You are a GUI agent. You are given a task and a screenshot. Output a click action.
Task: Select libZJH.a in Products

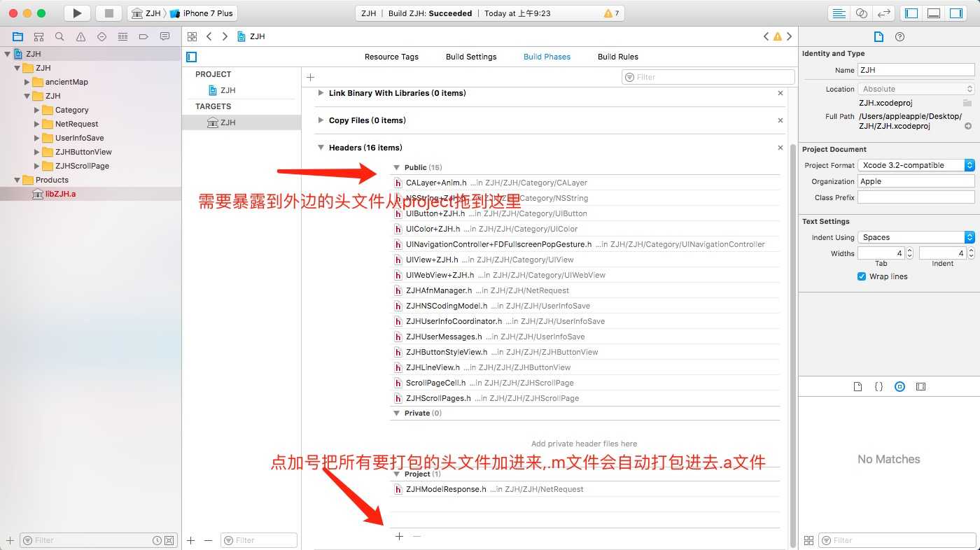tap(60, 194)
